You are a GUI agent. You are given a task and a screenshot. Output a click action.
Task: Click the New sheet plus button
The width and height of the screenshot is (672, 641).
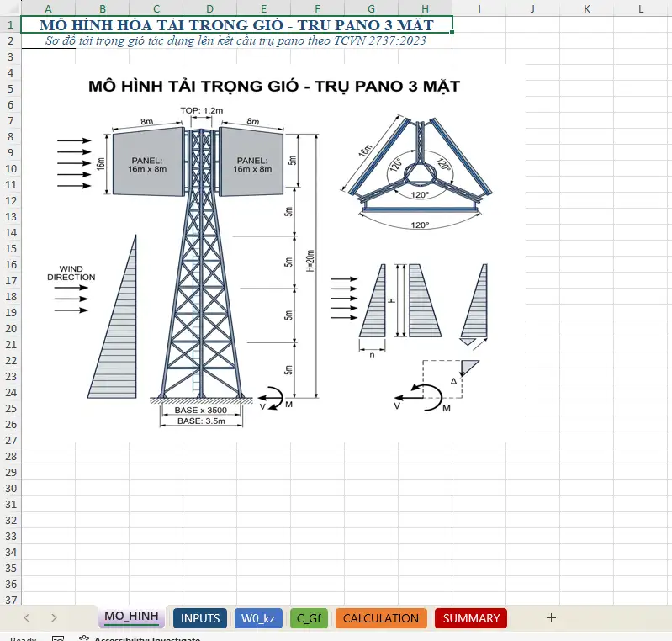[x=551, y=617]
